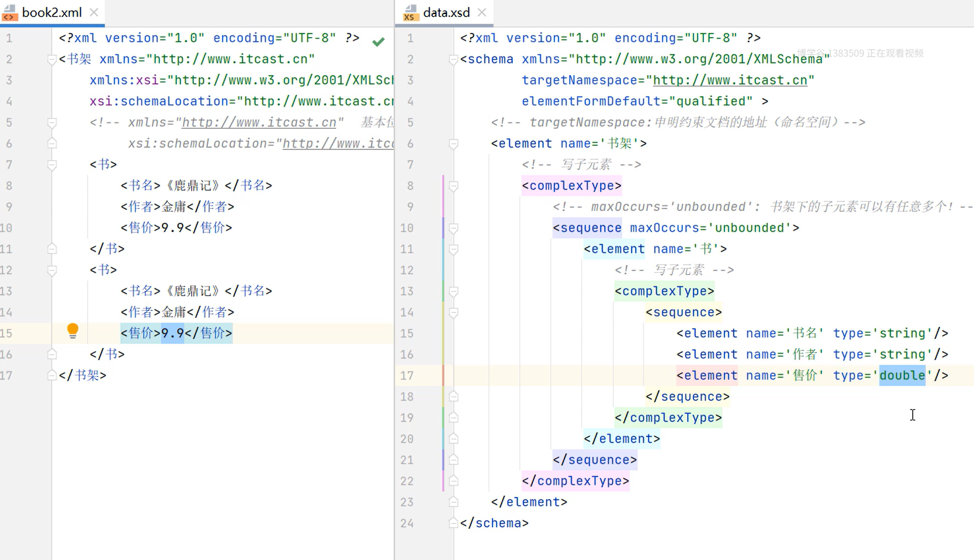The image size is (974, 560).
Task: Collapse the 书架 root element fold
Action: pyautogui.click(x=52, y=59)
